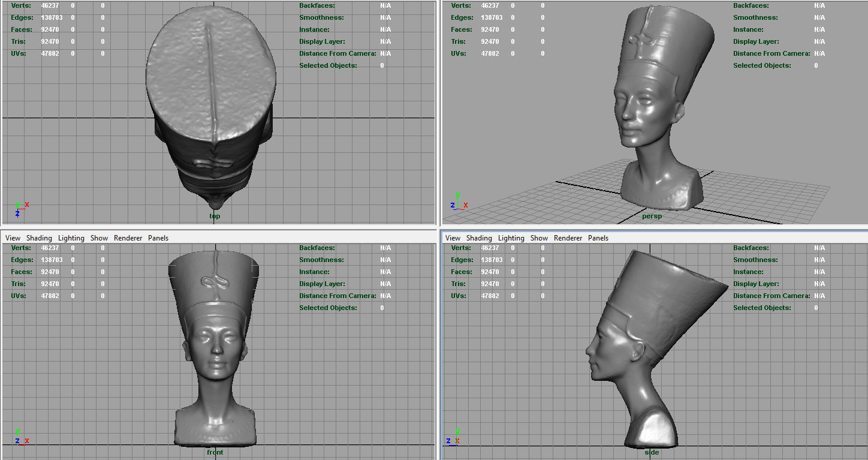Click the '92470' Faces value in front view

coord(50,272)
